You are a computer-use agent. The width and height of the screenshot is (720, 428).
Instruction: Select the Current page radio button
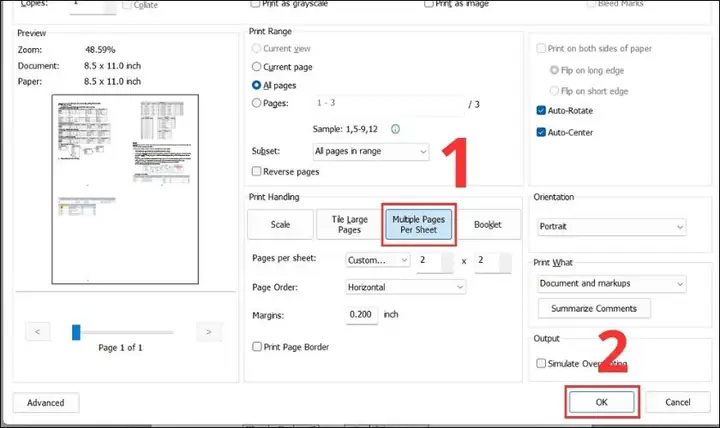click(x=256, y=67)
